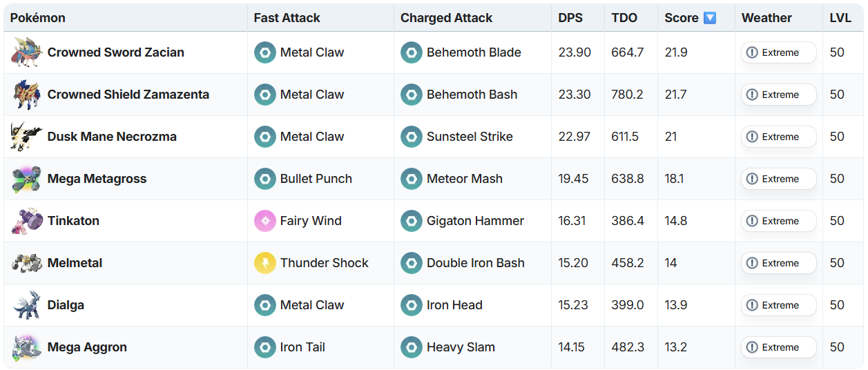868x370 pixels.
Task: Click the Charged Attack column header
Action: pos(446,18)
